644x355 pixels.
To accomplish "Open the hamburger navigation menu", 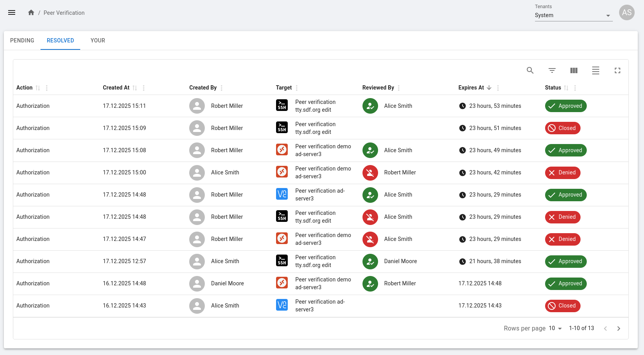I will 12,12.
